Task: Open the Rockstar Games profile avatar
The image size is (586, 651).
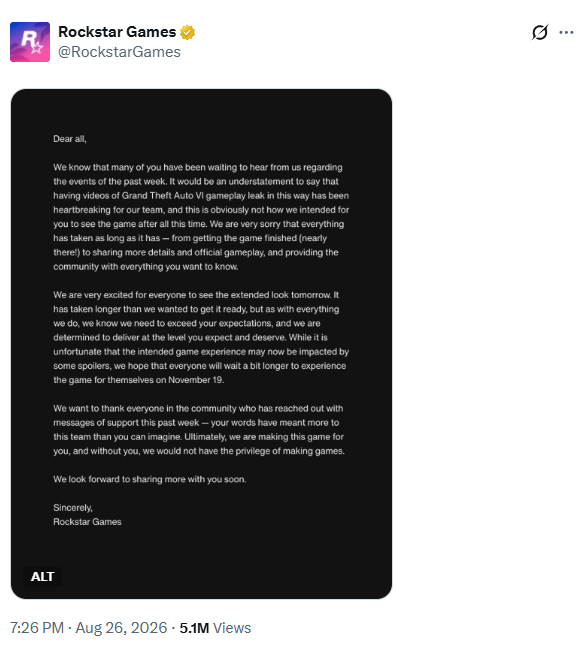Action: click(x=30, y=42)
